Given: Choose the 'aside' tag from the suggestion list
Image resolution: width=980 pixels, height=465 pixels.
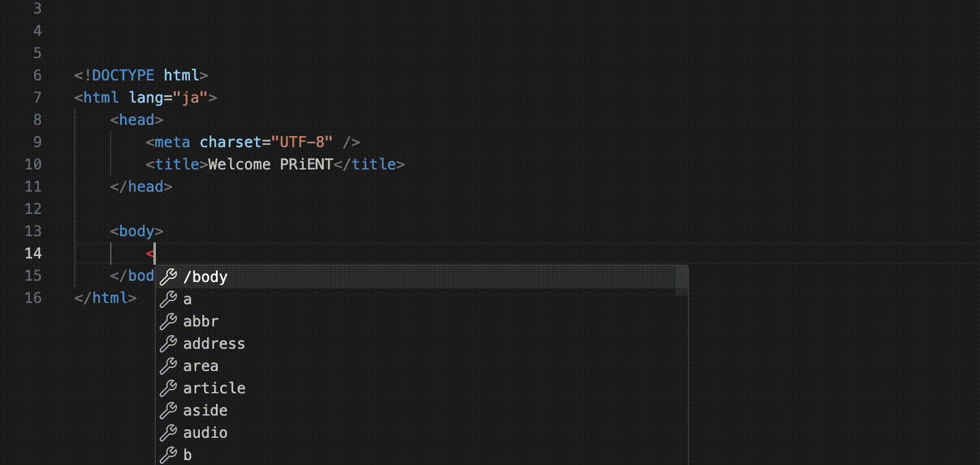Looking at the screenshot, I should (205, 411).
